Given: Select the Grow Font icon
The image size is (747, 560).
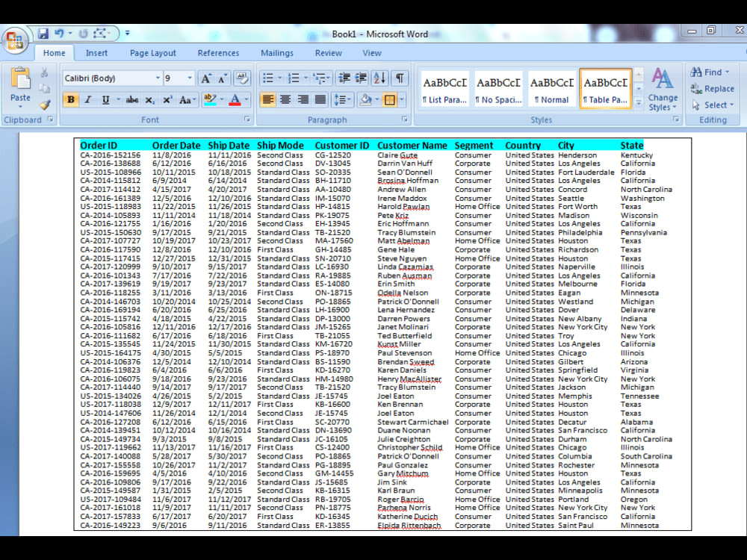Looking at the screenshot, I should coord(206,77).
